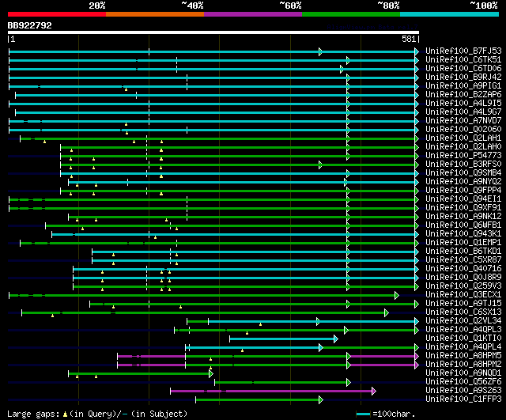Click the red 20% identity legend segment
Screen dimensions: 506x420
coord(57,14)
